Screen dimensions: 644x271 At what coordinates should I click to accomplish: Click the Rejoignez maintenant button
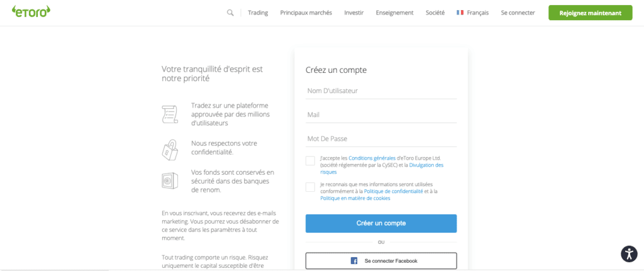click(590, 13)
